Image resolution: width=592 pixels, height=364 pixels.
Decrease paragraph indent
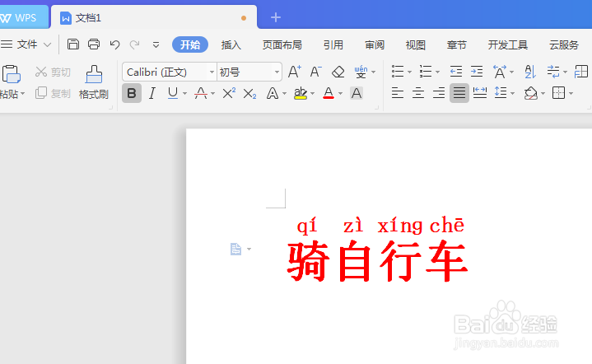click(x=455, y=72)
